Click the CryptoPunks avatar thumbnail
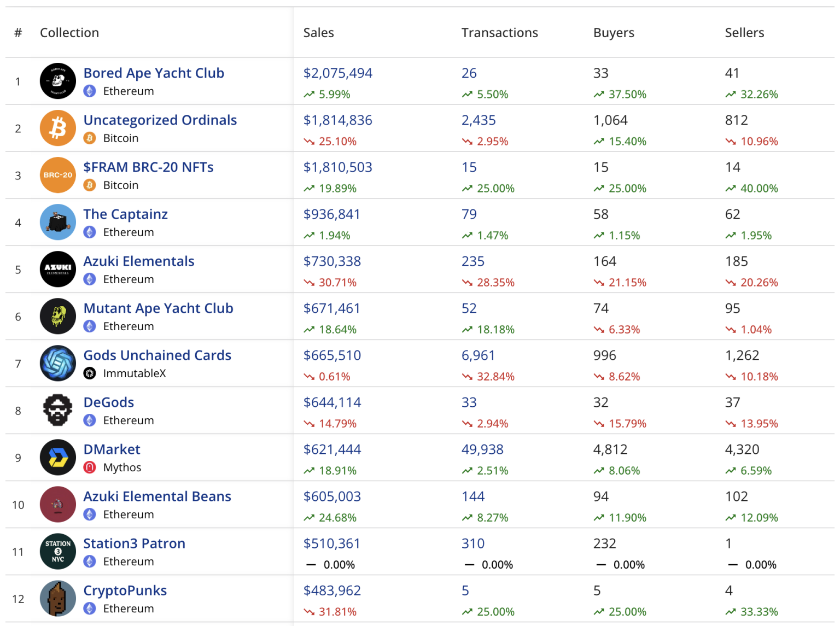This screenshot has width=840, height=626. (x=57, y=598)
